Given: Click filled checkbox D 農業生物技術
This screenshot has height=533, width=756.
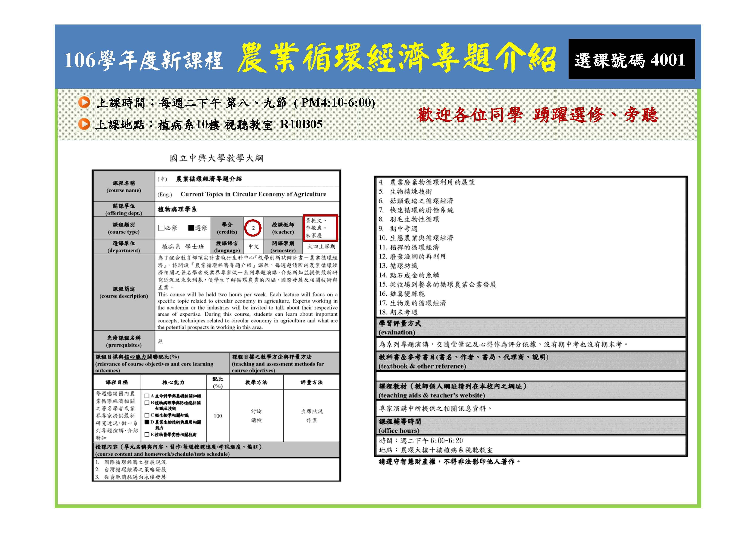Looking at the screenshot, I should 147,422.
